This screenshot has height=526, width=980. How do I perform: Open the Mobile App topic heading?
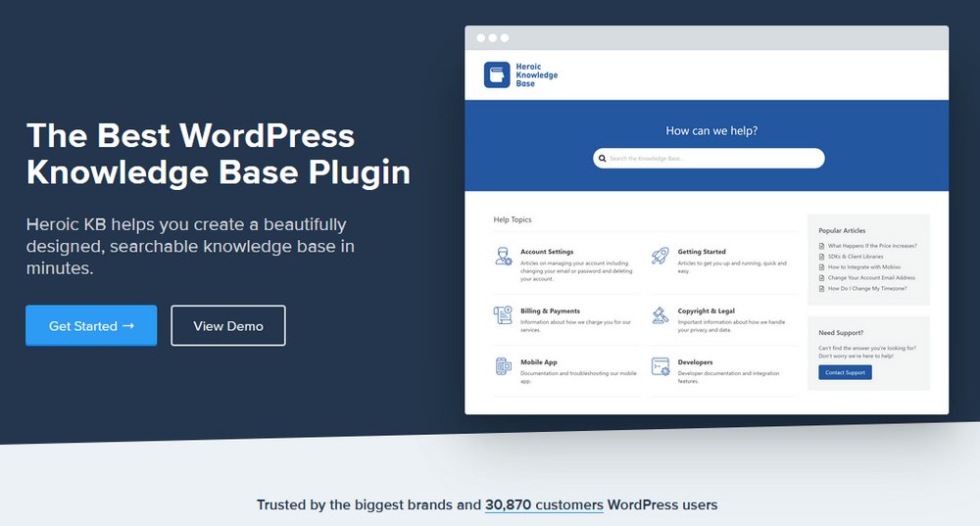pos(539,362)
